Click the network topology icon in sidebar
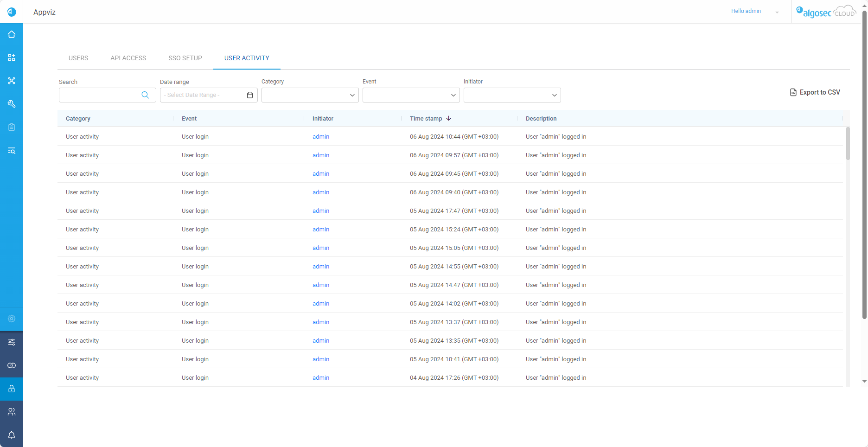Screen dimensions: 868x447 pyautogui.click(x=12, y=81)
